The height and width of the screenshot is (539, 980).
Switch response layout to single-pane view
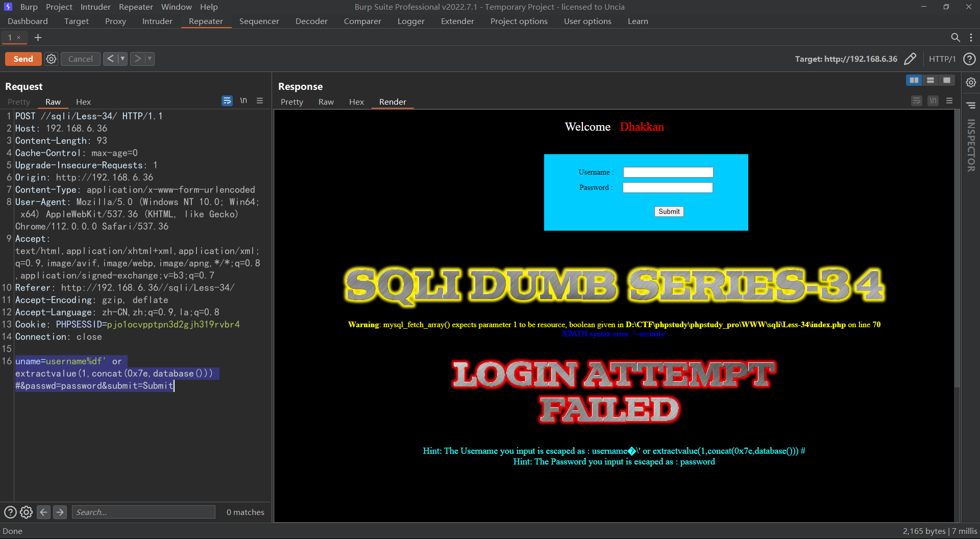tap(947, 80)
